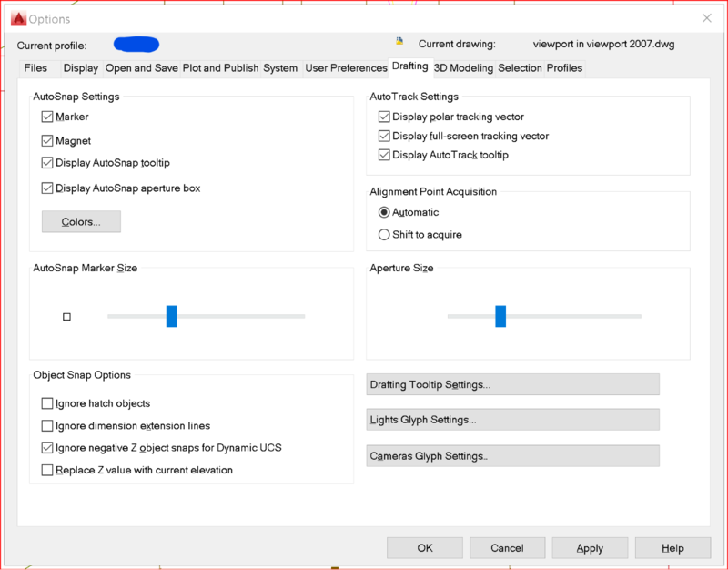This screenshot has height=570, width=728.
Task: Switch to the Files tab
Action: pos(35,68)
